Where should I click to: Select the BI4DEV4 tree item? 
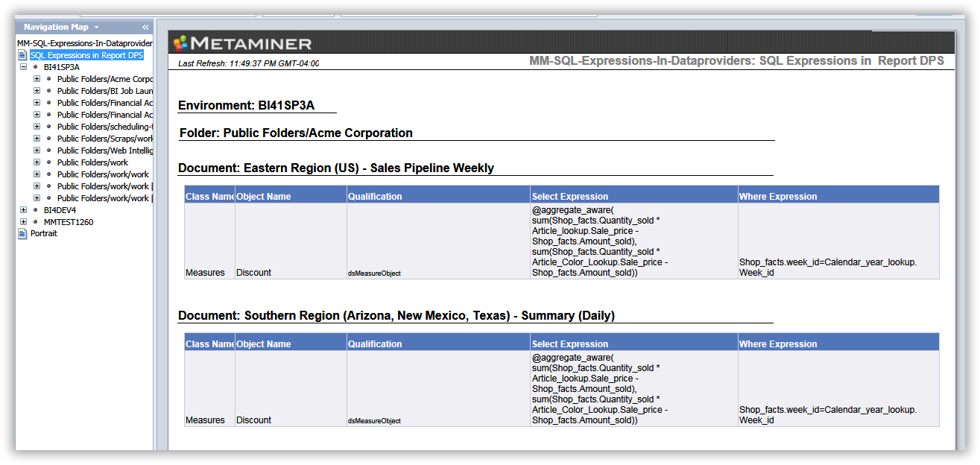[x=60, y=210]
